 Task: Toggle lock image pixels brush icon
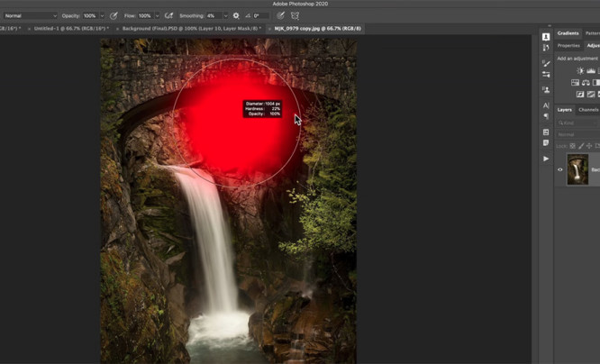click(581, 146)
